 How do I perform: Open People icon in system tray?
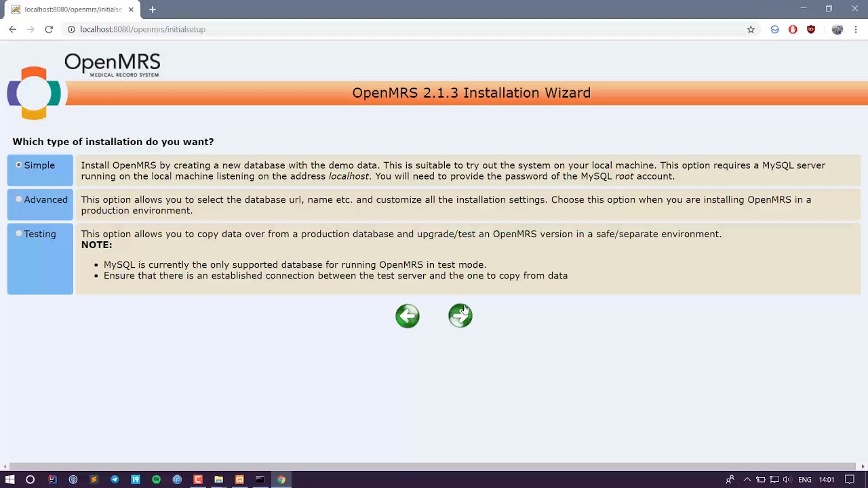coord(730,480)
